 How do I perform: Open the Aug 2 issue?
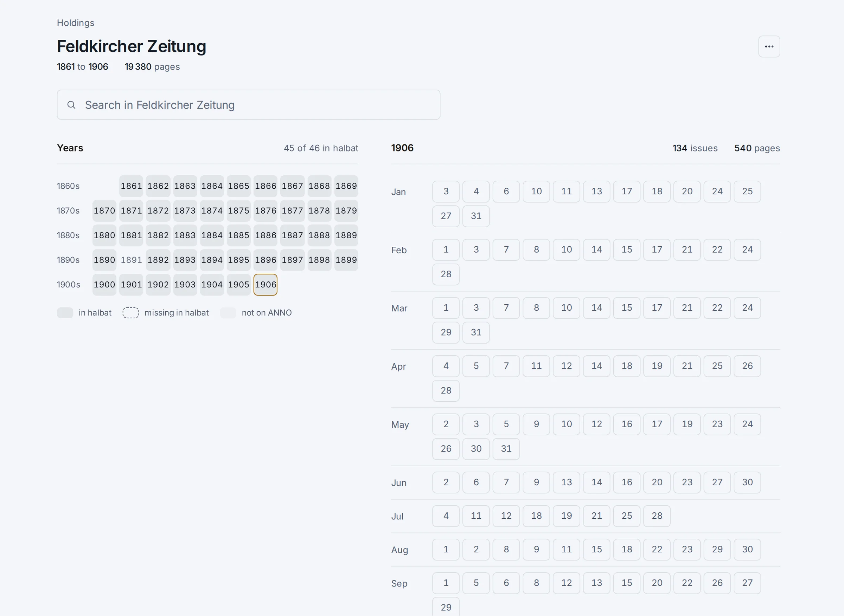(476, 550)
